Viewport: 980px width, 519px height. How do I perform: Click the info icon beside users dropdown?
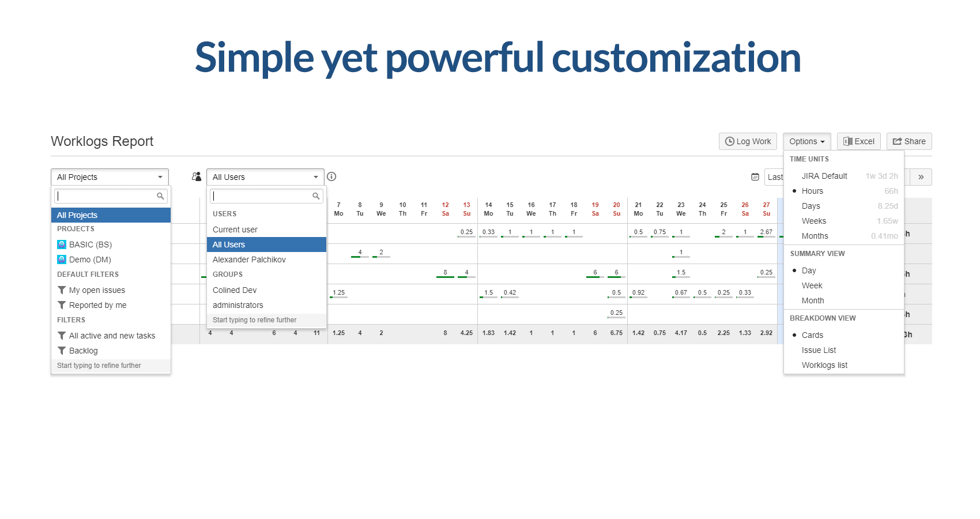331,177
